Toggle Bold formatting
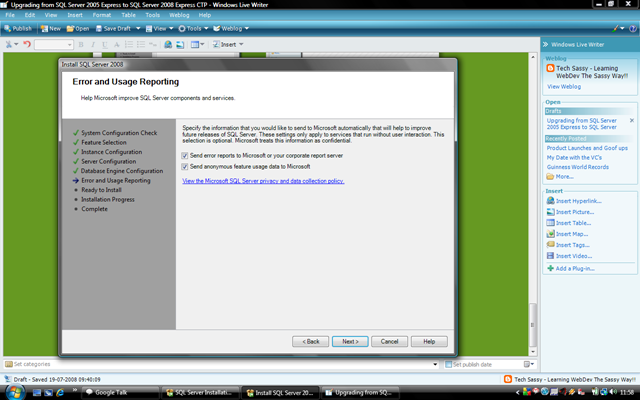 pyautogui.click(x=81, y=44)
